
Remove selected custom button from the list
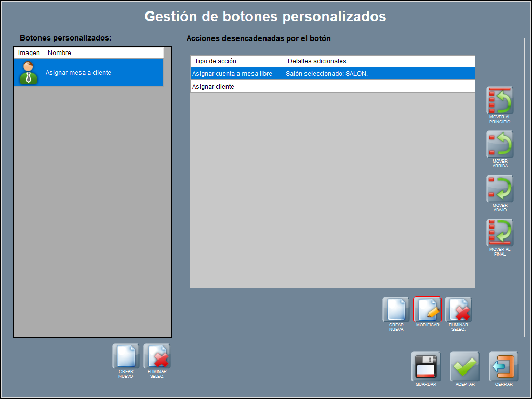coord(157,356)
